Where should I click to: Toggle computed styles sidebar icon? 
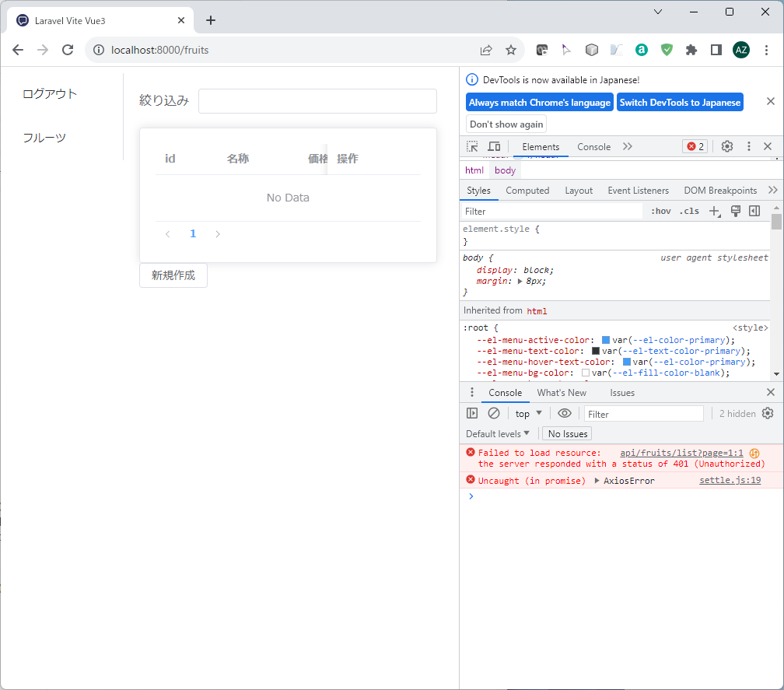(754, 211)
